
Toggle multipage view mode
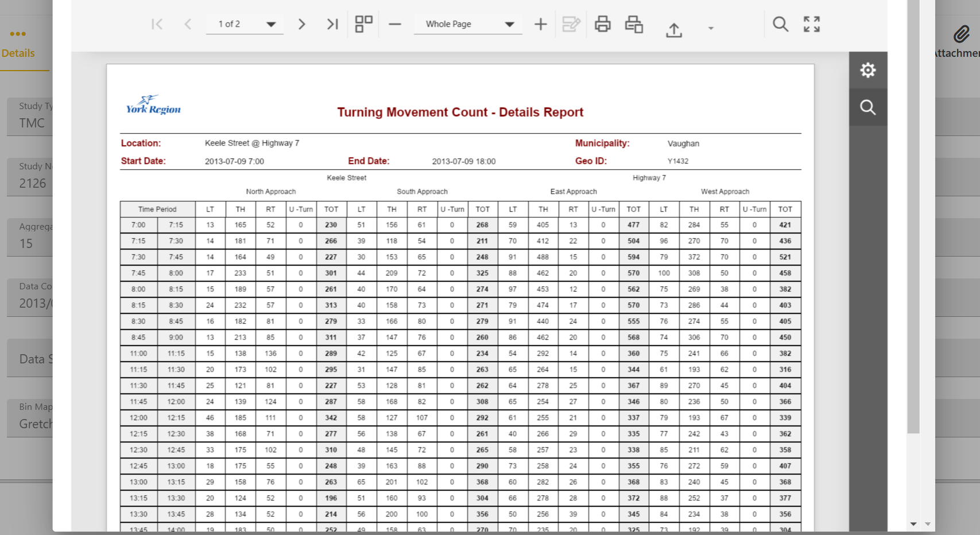363,24
